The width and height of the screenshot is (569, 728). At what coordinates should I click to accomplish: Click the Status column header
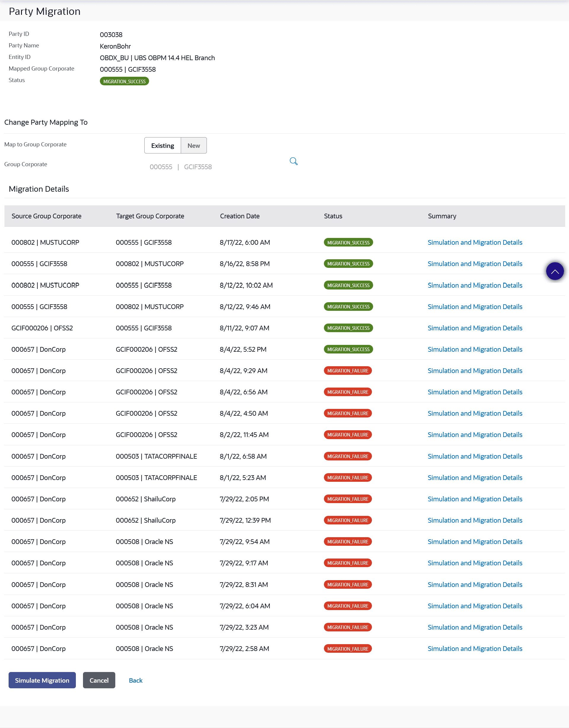coord(333,216)
